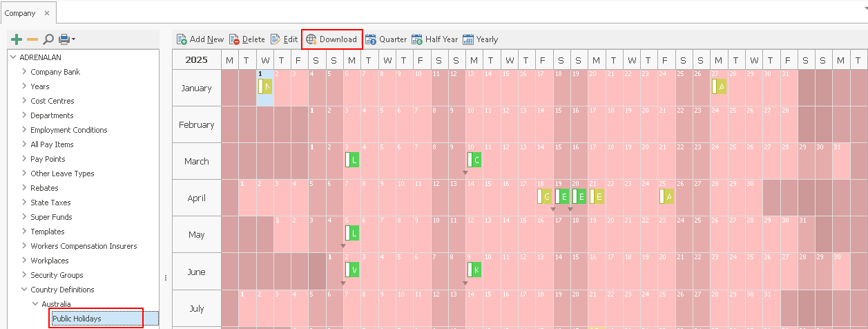This screenshot has height=329, width=868.
Task: Click the printer icon above the tree
Action: (64, 39)
